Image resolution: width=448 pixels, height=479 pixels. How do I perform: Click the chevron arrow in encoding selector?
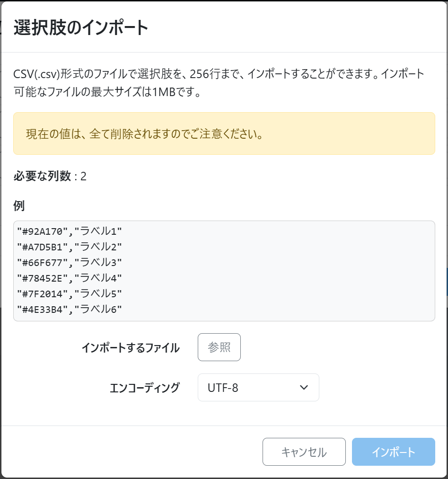point(304,388)
